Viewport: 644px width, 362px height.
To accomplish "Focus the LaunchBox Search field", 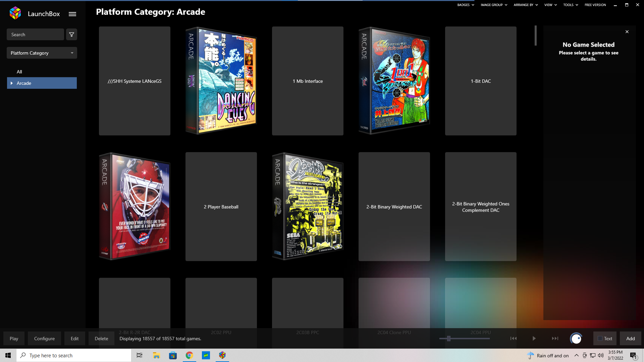I will click(x=35, y=35).
